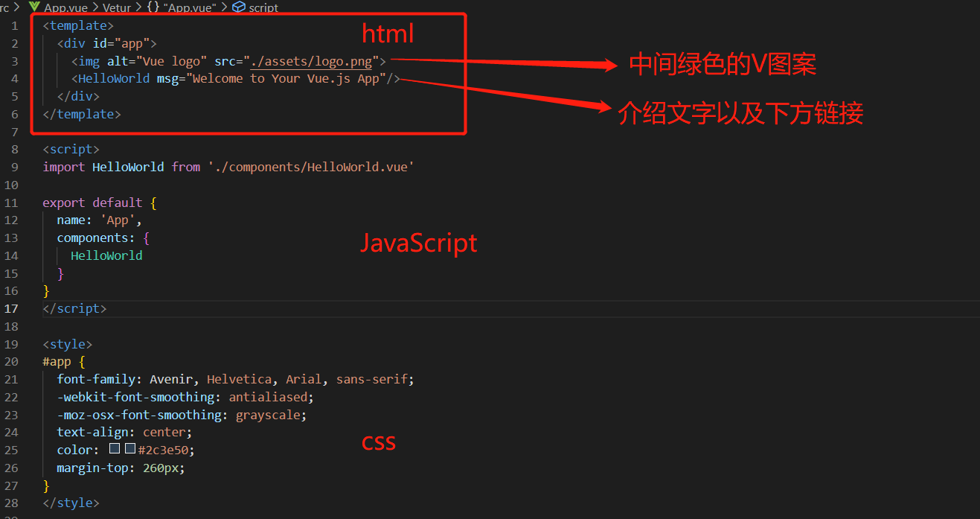This screenshot has height=519, width=980.
Task: Select line 10 via its line number
Action: click(x=11, y=185)
